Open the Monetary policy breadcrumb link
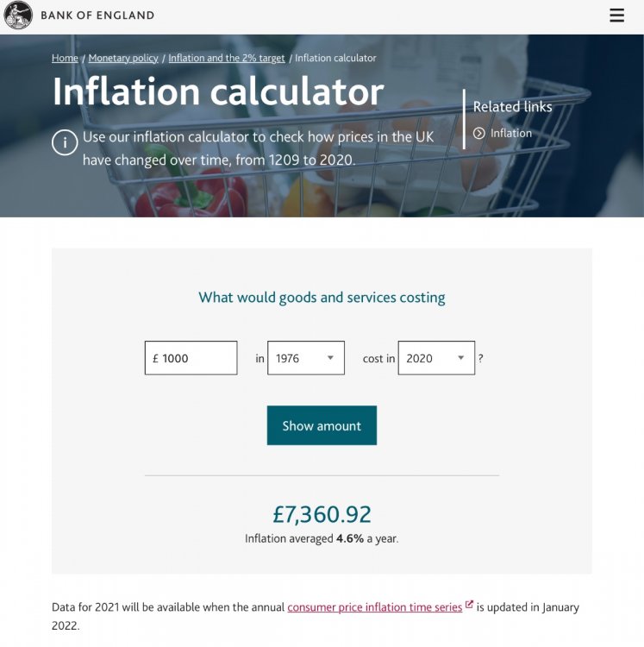This screenshot has height=647, width=644. pyautogui.click(x=123, y=59)
